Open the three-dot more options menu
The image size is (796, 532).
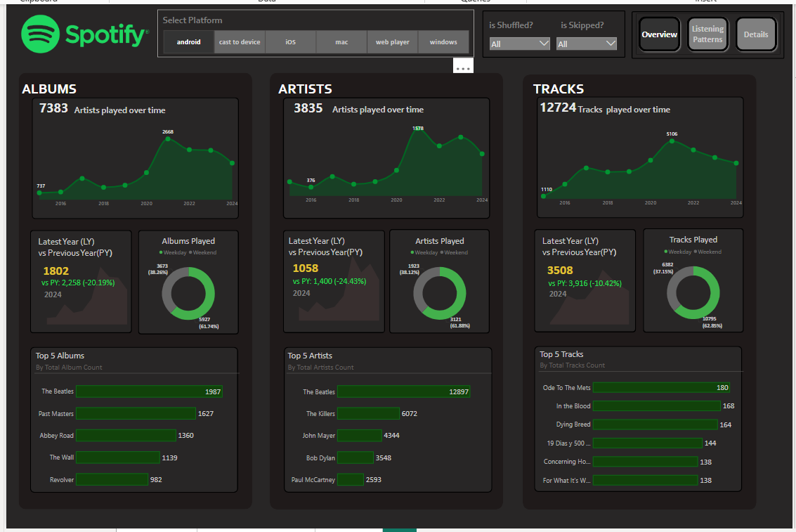(x=463, y=68)
